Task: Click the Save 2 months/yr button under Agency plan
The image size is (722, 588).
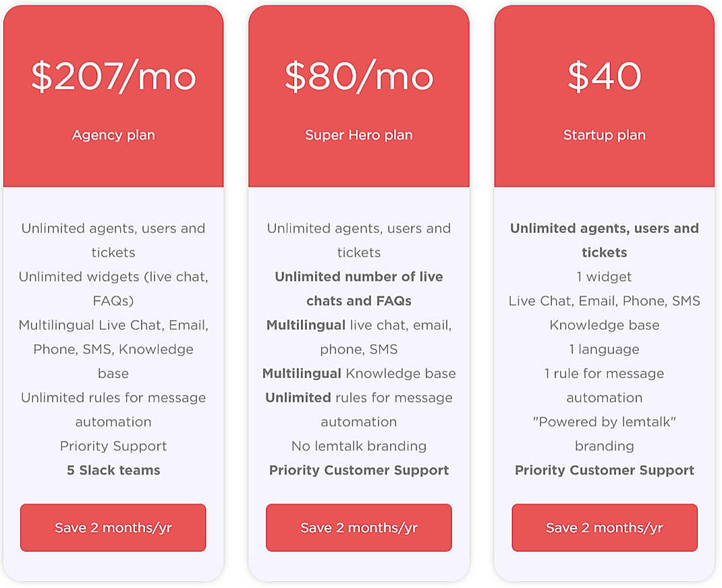Action: [x=113, y=528]
